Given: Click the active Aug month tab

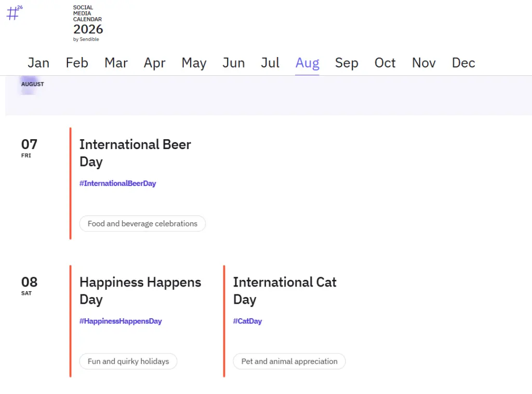Looking at the screenshot, I should (308, 63).
